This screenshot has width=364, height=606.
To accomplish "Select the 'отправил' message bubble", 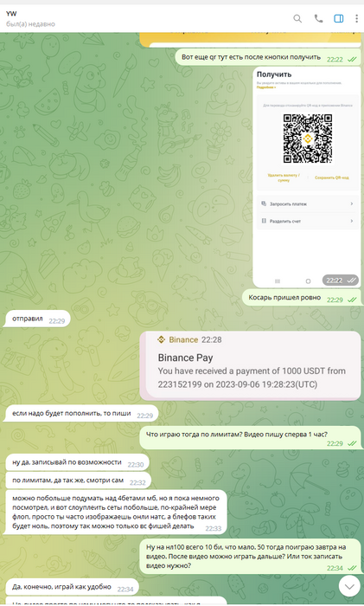I will coord(36,319).
